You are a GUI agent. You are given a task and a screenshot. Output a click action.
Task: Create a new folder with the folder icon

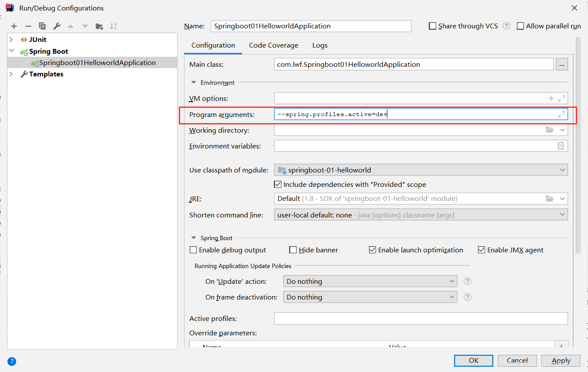[99, 26]
